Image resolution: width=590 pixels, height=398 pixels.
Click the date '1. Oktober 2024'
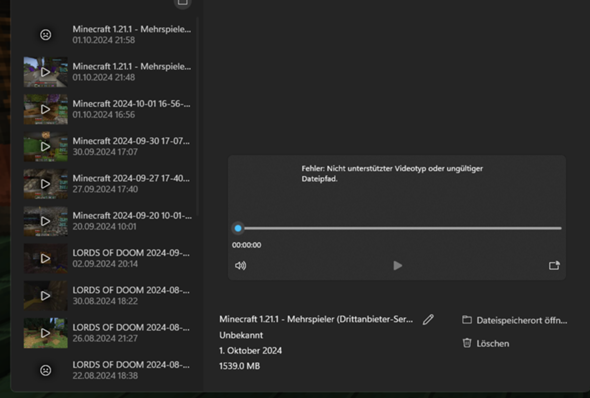click(251, 351)
